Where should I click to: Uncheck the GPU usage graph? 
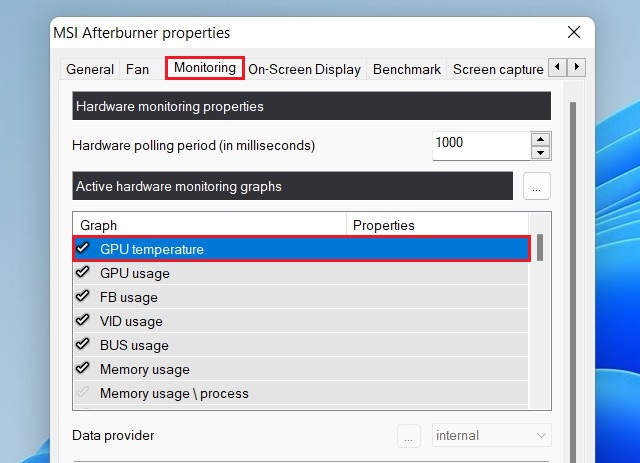point(83,272)
